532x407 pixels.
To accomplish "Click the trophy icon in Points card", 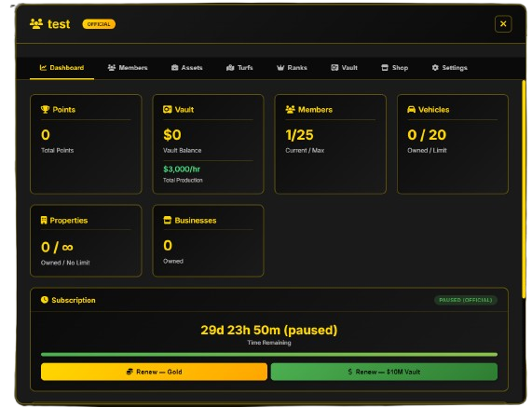I will click(45, 109).
